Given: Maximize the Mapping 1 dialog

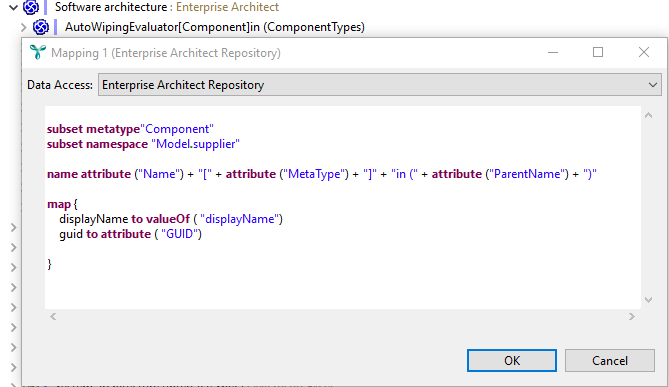Looking at the screenshot, I should point(598,52).
